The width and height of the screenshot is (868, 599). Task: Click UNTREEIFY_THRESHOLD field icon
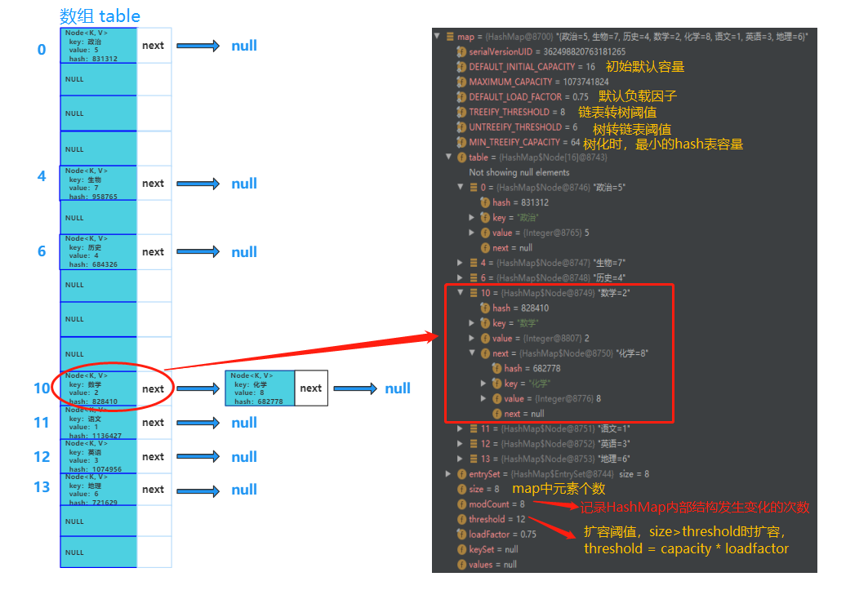(x=461, y=126)
